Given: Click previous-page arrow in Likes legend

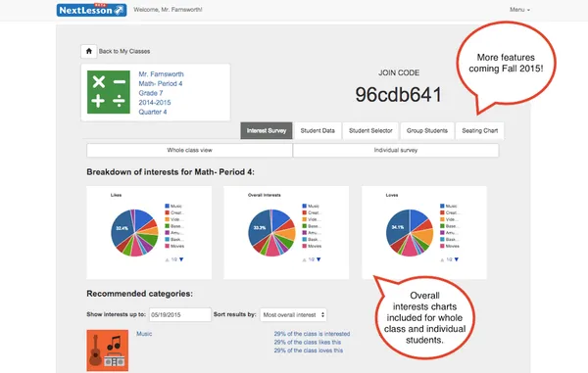Looking at the screenshot, I should tap(168, 259).
